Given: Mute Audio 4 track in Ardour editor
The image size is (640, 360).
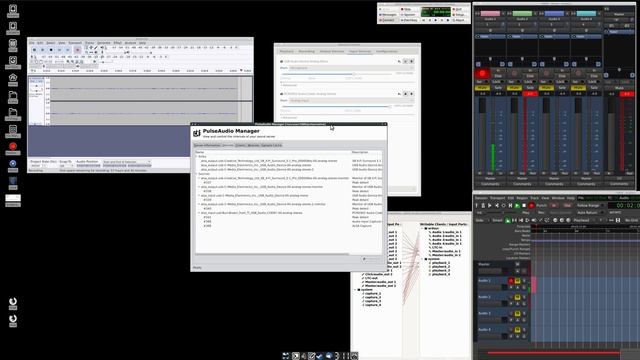Looking at the screenshot, I should pos(518,330).
